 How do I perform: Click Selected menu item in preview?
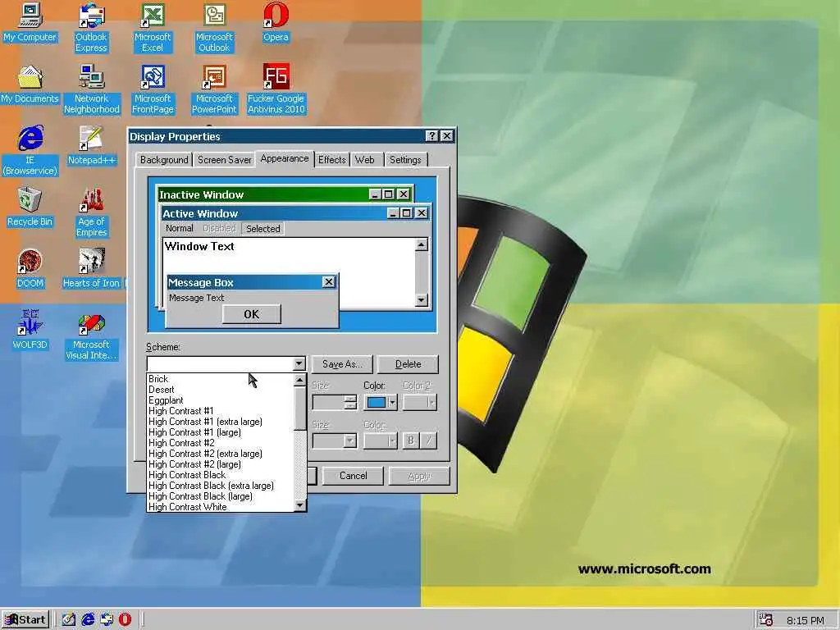click(263, 229)
